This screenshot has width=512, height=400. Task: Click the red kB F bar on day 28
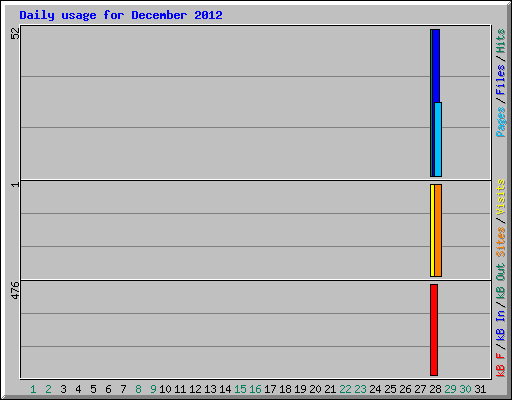[434, 330]
